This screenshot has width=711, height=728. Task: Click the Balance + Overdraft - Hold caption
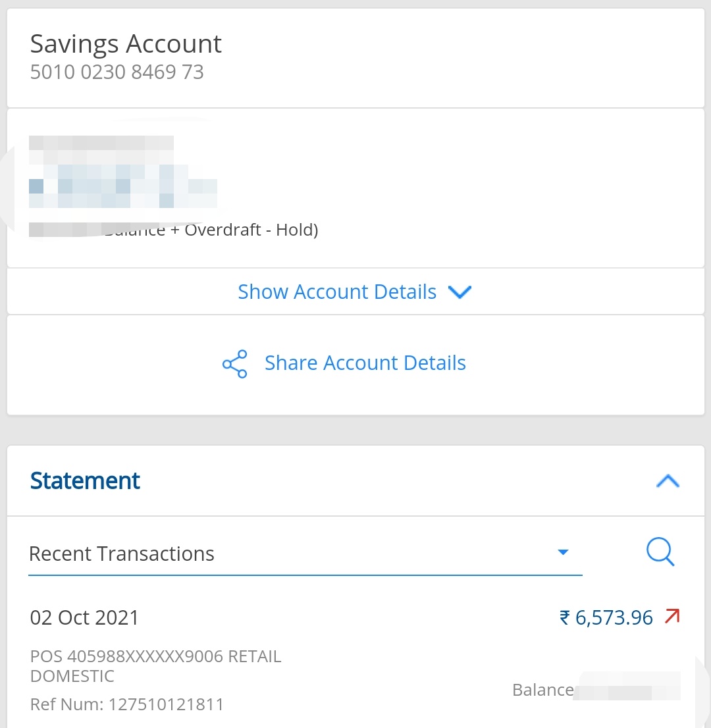[x=211, y=230]
